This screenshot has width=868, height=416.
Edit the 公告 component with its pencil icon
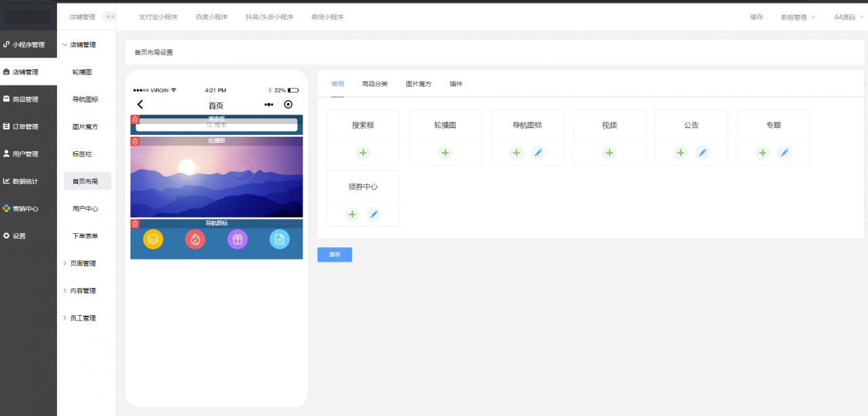pyautogui.click(x=703, y=153)
